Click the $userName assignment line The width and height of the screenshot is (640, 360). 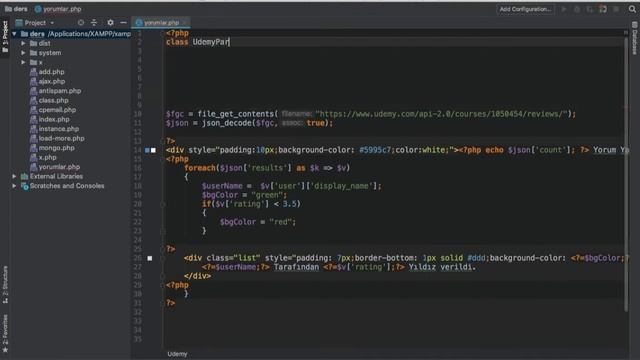(291, 186)
